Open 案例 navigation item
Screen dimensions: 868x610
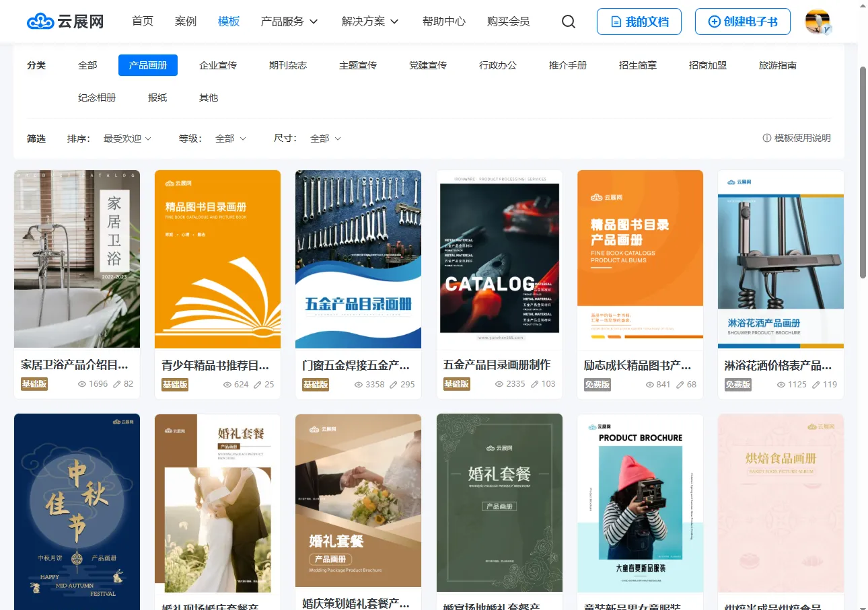186,22
